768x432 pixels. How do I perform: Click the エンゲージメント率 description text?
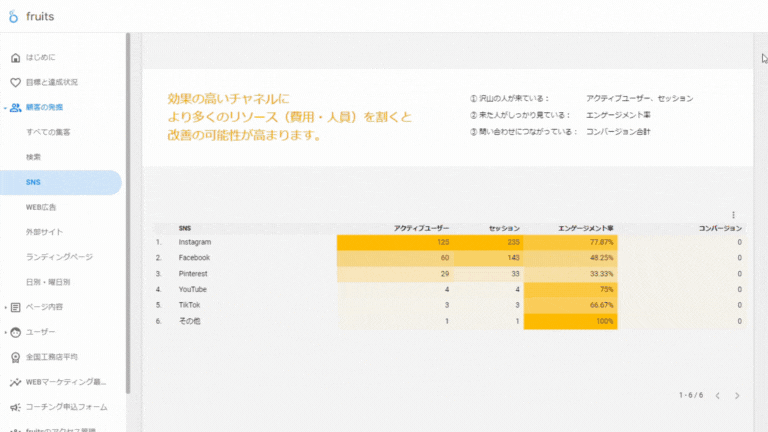pos(618,115)
